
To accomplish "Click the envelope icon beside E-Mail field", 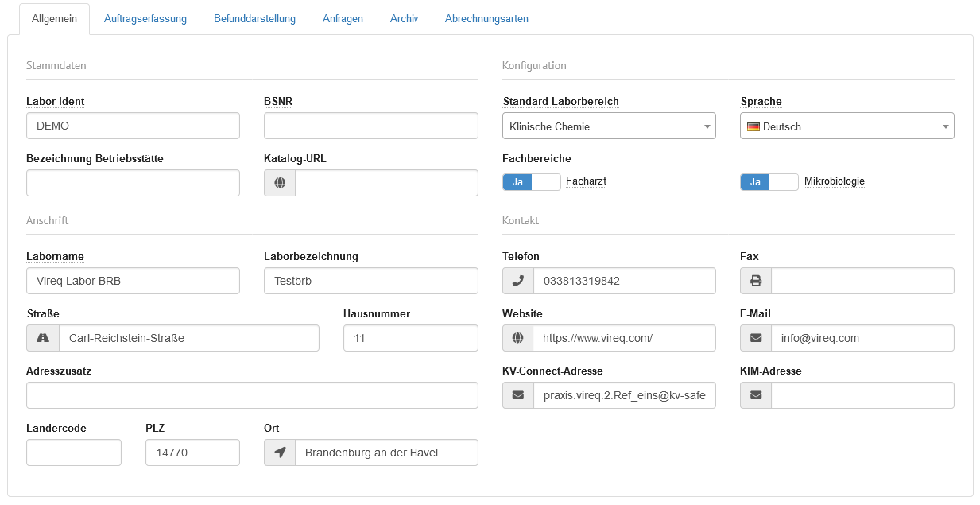I will (756, 338).
